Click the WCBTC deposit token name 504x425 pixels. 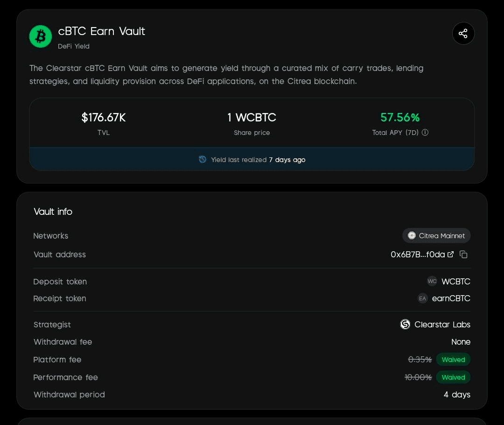click(456, 282)
